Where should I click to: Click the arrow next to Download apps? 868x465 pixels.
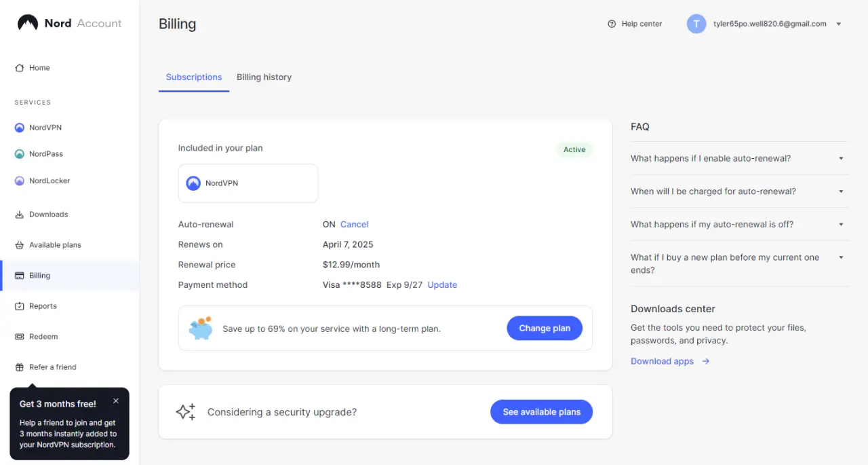coord(706,361)
